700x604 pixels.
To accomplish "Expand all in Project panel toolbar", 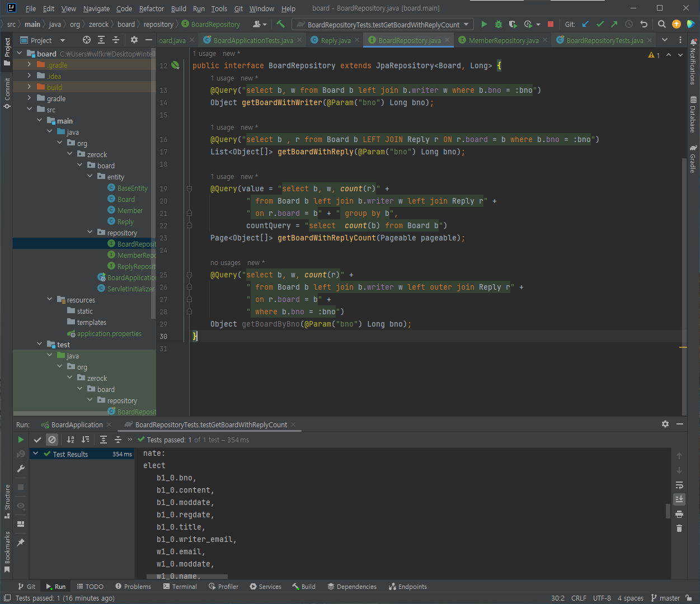I will 101,40.
